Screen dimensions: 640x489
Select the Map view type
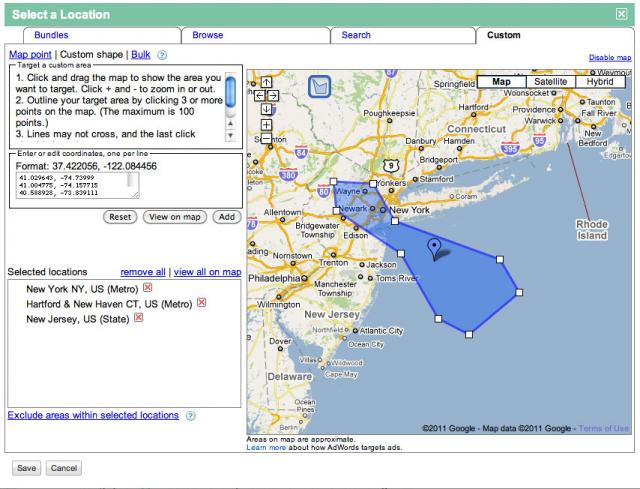pos(502,82)
